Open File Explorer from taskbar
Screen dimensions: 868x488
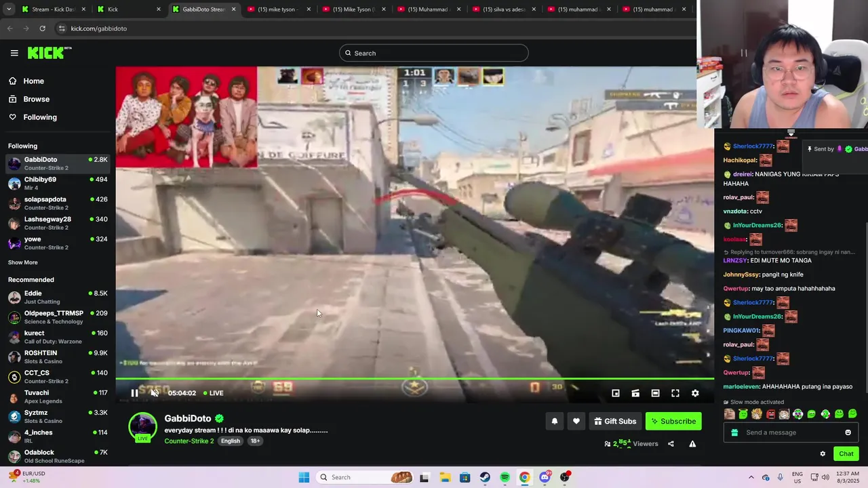pyautogui.click(x=445, y=477)
